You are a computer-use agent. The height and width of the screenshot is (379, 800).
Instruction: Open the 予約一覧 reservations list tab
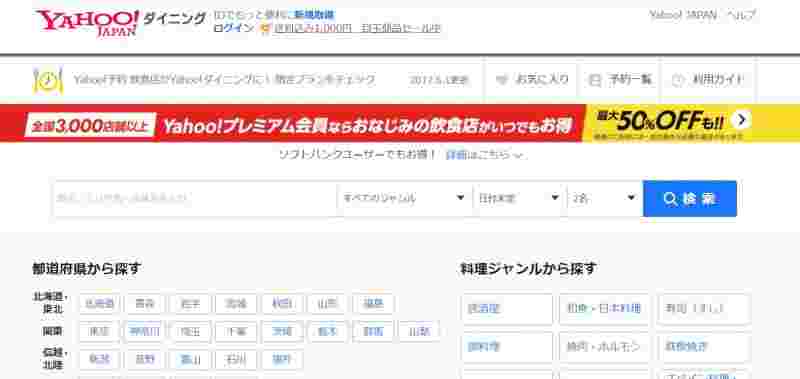tap(620, 80)
